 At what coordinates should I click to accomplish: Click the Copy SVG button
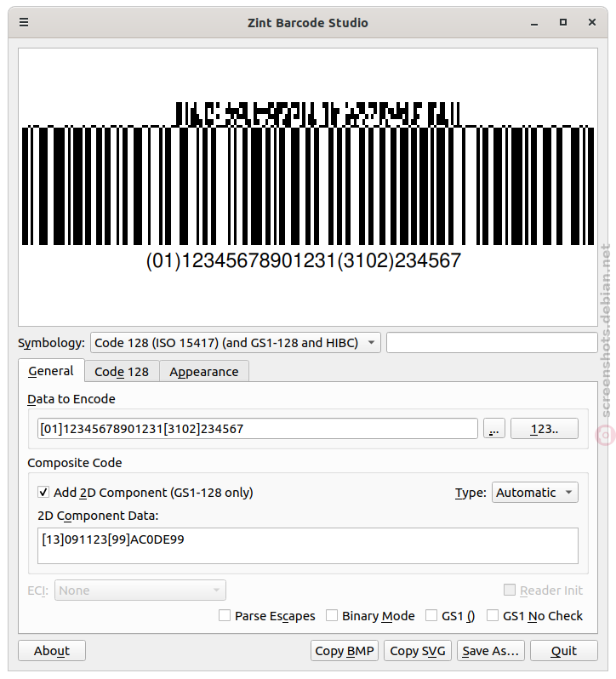[418, 650]
